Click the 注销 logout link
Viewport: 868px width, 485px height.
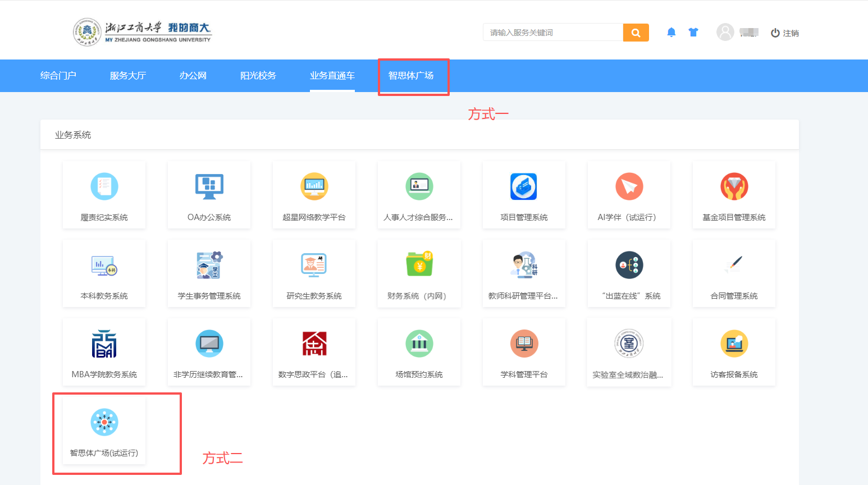(x=785, y=33)
